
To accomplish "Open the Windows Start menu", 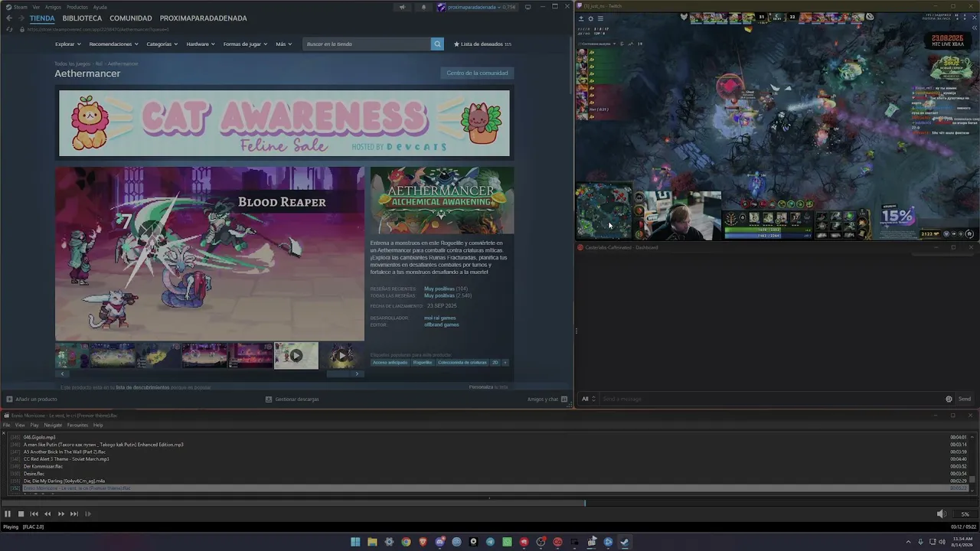I will 355,542.
